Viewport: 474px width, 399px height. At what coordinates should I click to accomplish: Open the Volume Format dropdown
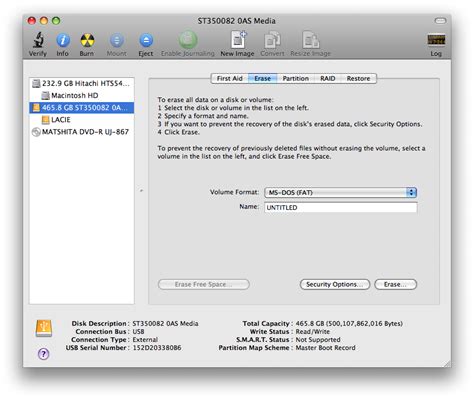(x=340, y=192)
